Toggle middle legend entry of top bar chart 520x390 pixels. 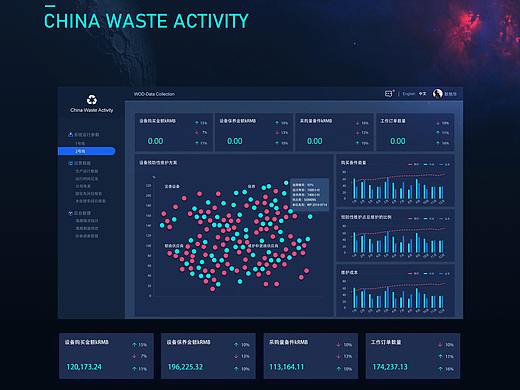(x=429, y=164)
